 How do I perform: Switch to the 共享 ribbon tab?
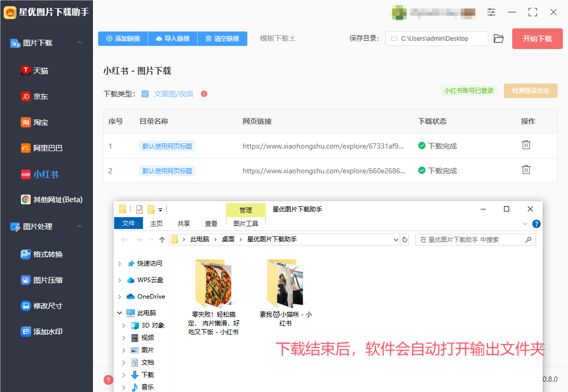[x=184, y=224]
